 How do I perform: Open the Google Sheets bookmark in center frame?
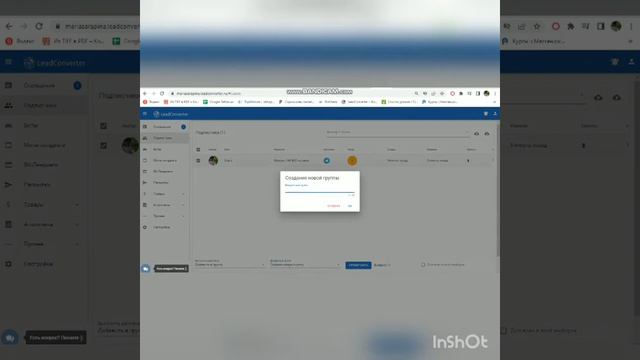point(218,102)
